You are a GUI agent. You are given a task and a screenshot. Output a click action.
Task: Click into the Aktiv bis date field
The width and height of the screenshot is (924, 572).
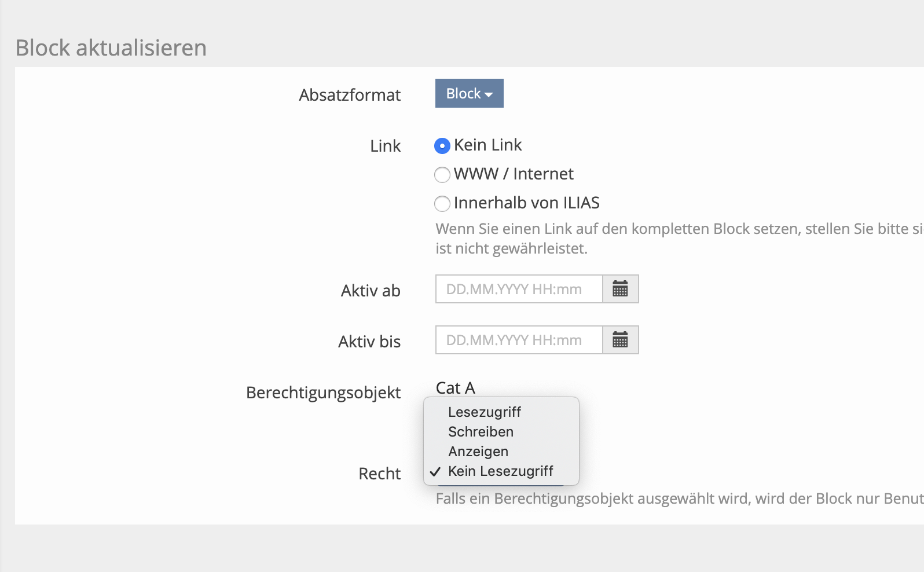tap(519, 340)
